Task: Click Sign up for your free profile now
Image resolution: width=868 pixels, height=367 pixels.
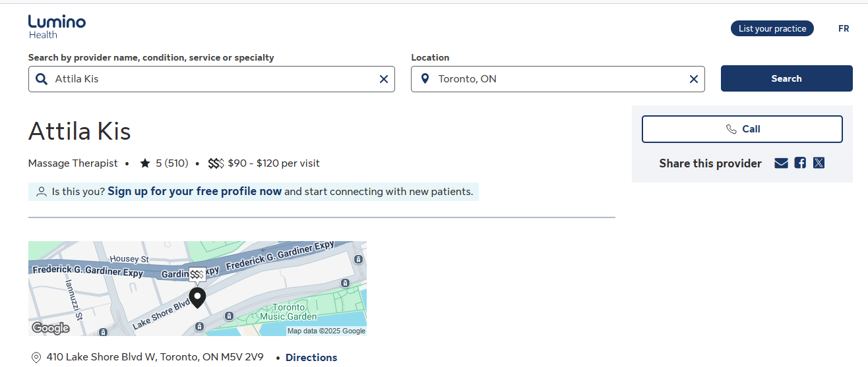Action: tap(195, 192)
